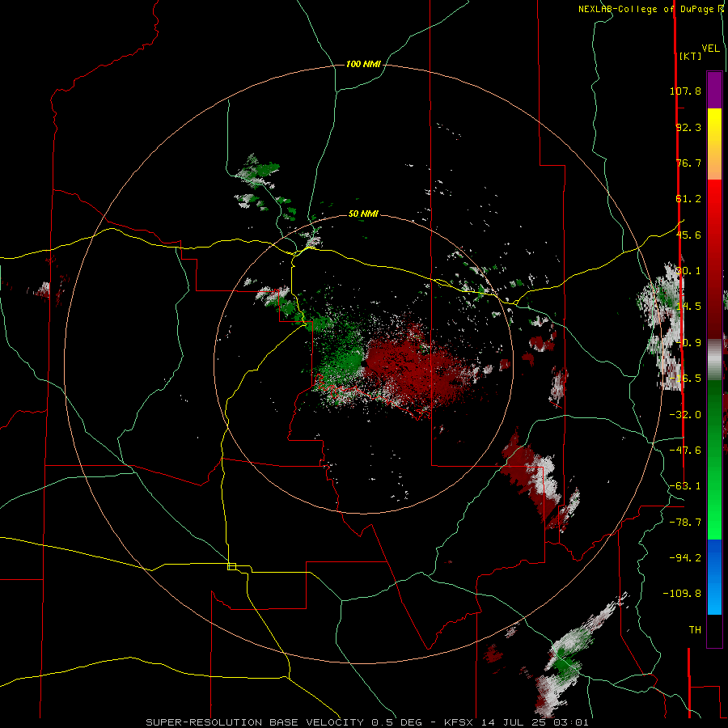This screenshot has width=728, height=728.
Task: Click the SUPER-RESOLUTION BASE VELOCITY caption
Action: point(256,722)
